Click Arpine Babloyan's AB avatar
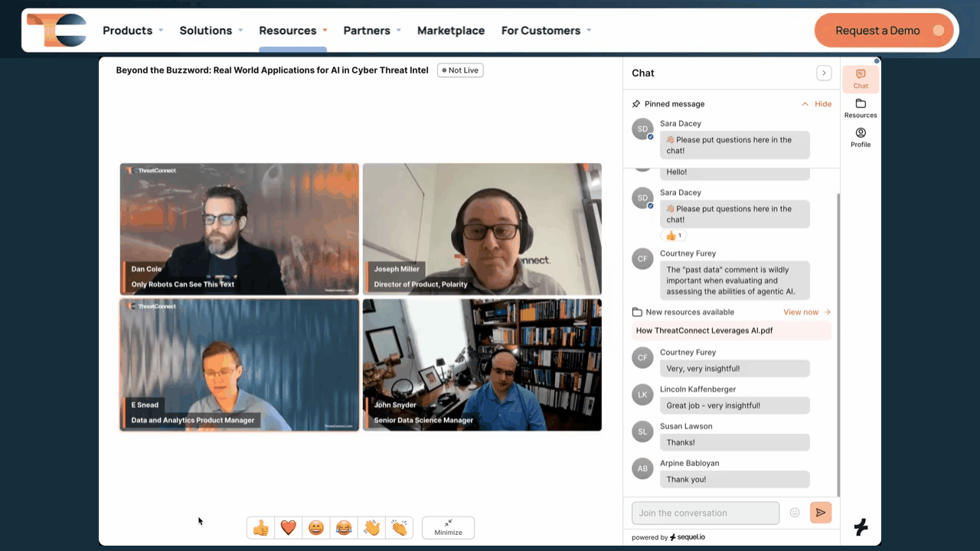This screenshot has height=551, width=980. [642, 468]
